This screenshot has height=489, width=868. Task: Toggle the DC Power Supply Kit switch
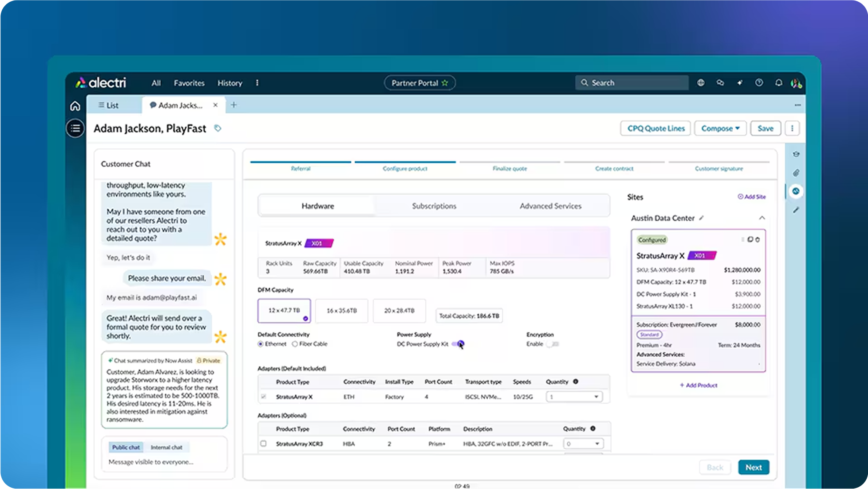point(458,344)
